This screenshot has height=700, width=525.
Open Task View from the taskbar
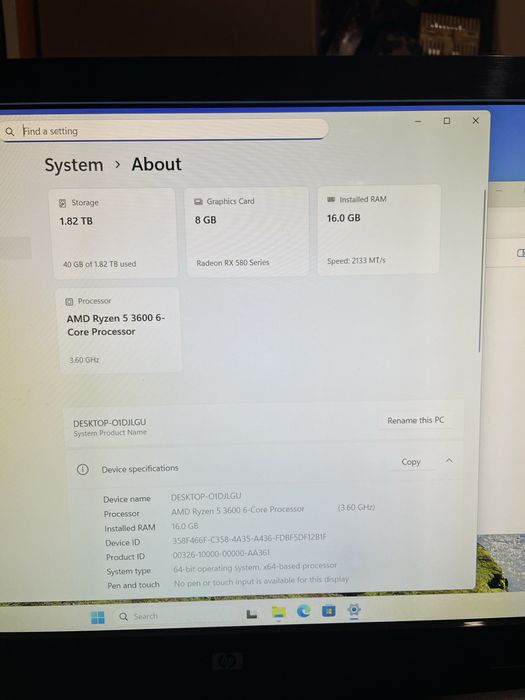[252, 615]
